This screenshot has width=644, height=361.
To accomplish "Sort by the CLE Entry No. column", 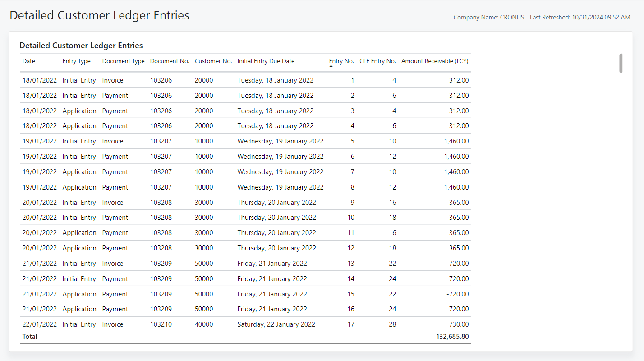I will [377, 61].
